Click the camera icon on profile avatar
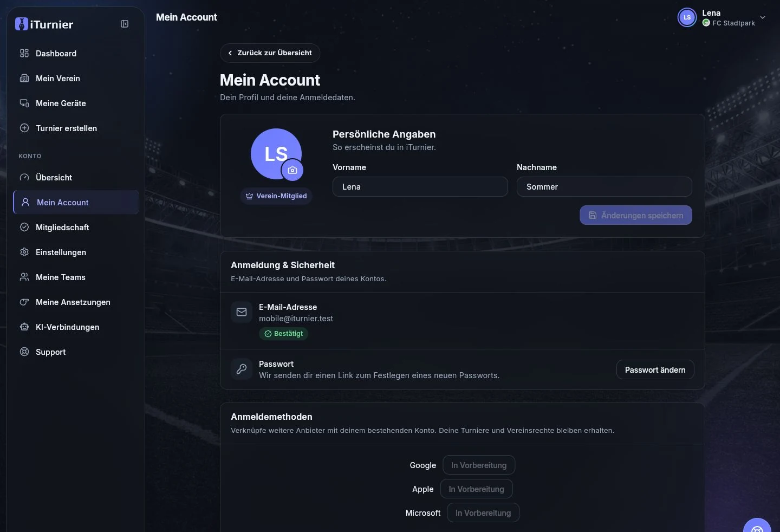Image resolution: width=780 pixels, height=532 pixels. coord(292,170)
